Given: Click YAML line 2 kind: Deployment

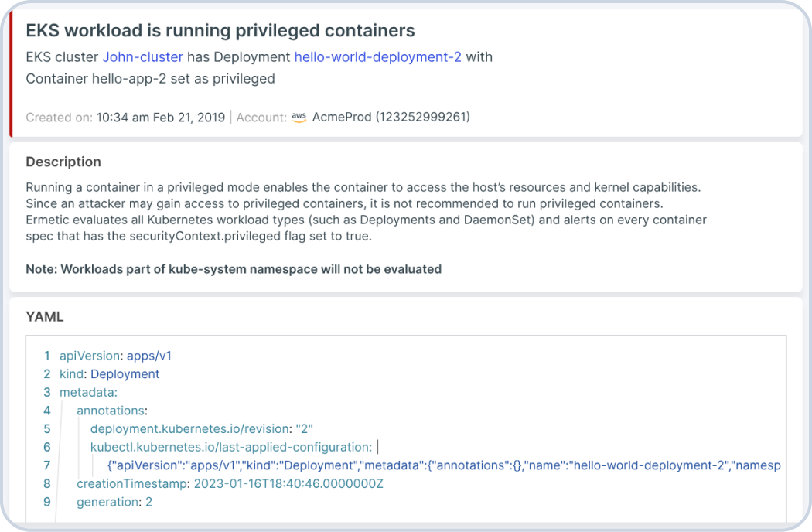Looking at the screenshot, I should tap(109, 374).
